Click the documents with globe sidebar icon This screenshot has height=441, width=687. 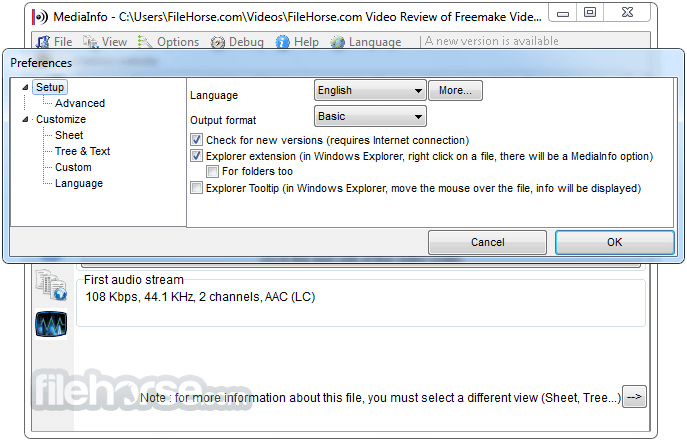click(x=51, y=285)
